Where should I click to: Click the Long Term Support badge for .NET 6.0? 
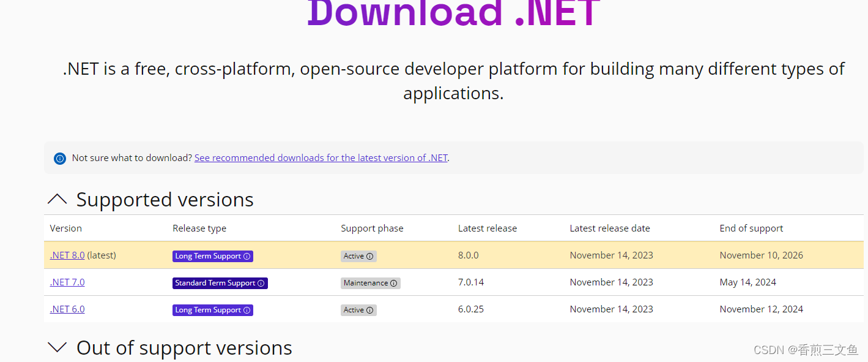pos(213,310)
